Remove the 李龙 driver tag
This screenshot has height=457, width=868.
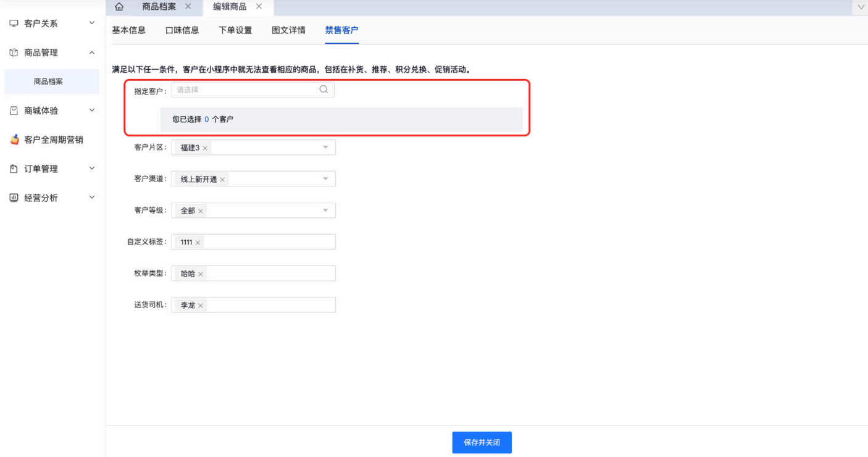click(x=201, y=306)
